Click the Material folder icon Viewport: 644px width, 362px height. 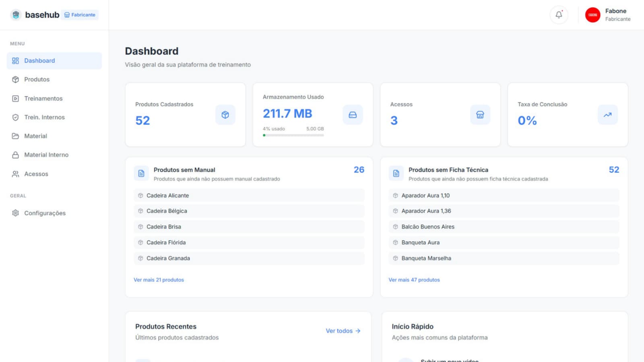15,136
